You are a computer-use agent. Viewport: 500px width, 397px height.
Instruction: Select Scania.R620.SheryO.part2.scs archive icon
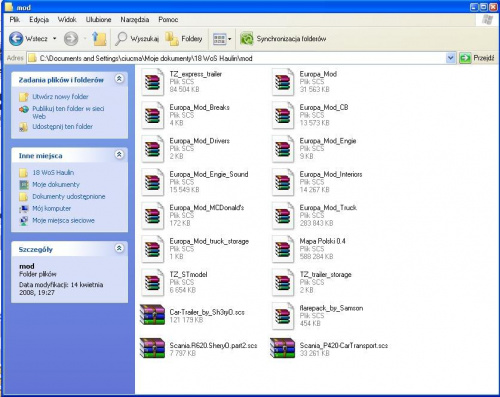coord(152,348)
